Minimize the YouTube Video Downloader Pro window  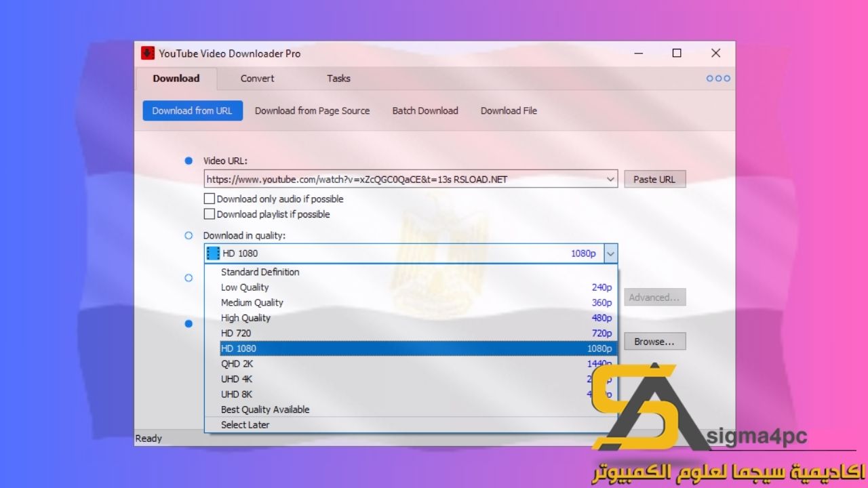(x=638, y=53)
